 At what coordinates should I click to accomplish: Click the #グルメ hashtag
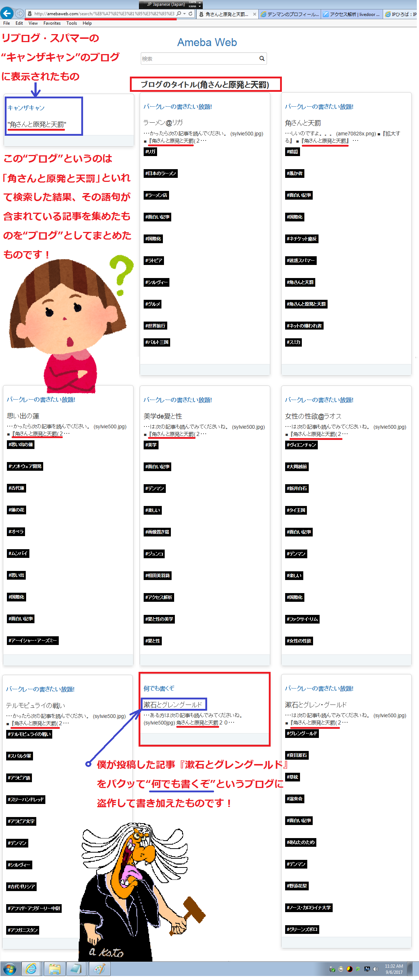(152, 303)
